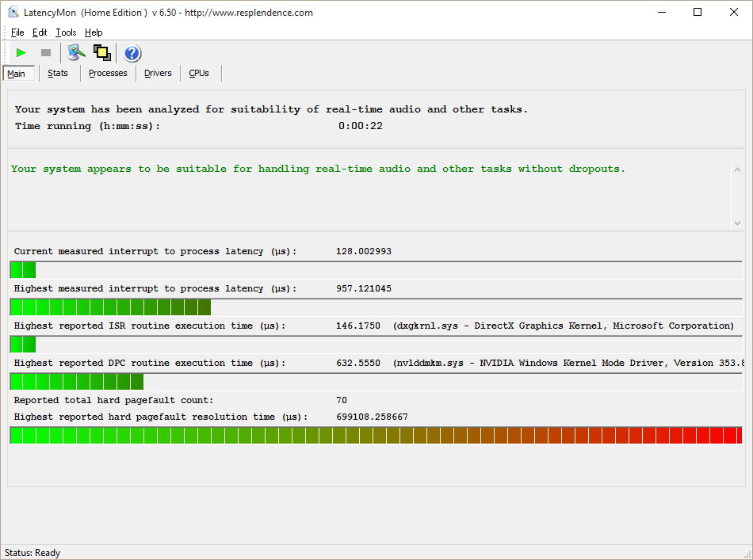Click the computer with green pen icon

(76, 53)
